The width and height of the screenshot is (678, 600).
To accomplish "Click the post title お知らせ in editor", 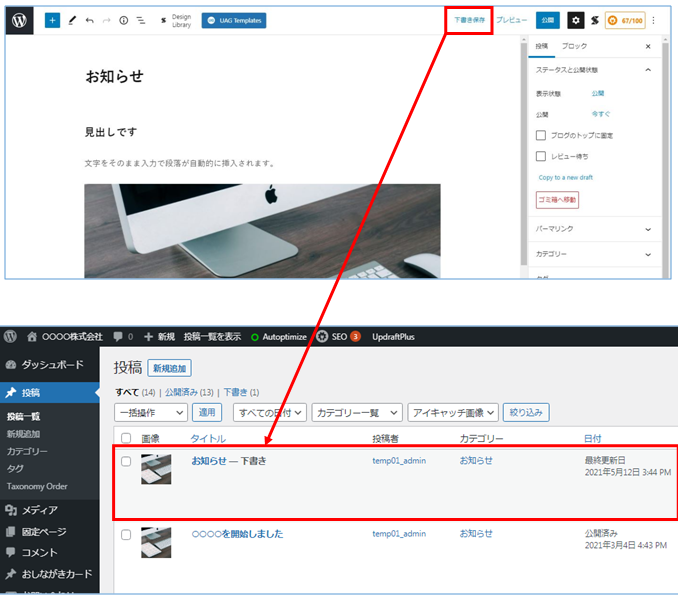I will coord(114,77).
